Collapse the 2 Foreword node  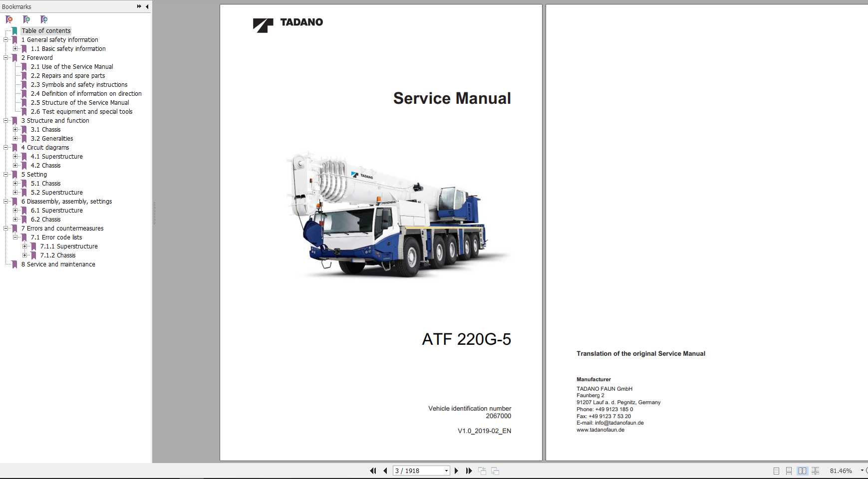(x=6, y=58)
